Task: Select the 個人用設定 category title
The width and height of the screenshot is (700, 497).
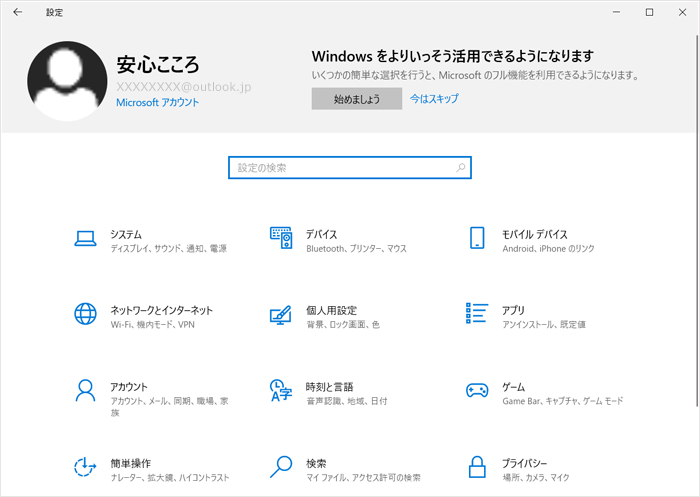Action: tap(331, 310)
